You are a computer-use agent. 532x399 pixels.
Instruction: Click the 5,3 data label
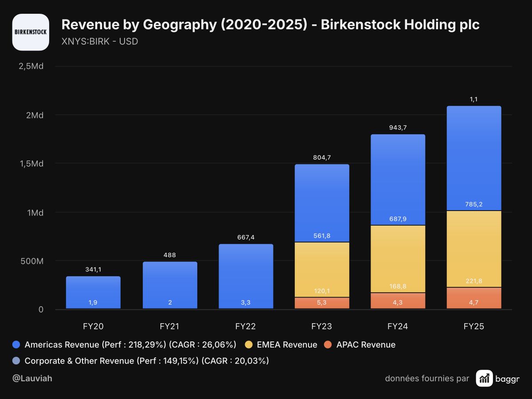322,302
